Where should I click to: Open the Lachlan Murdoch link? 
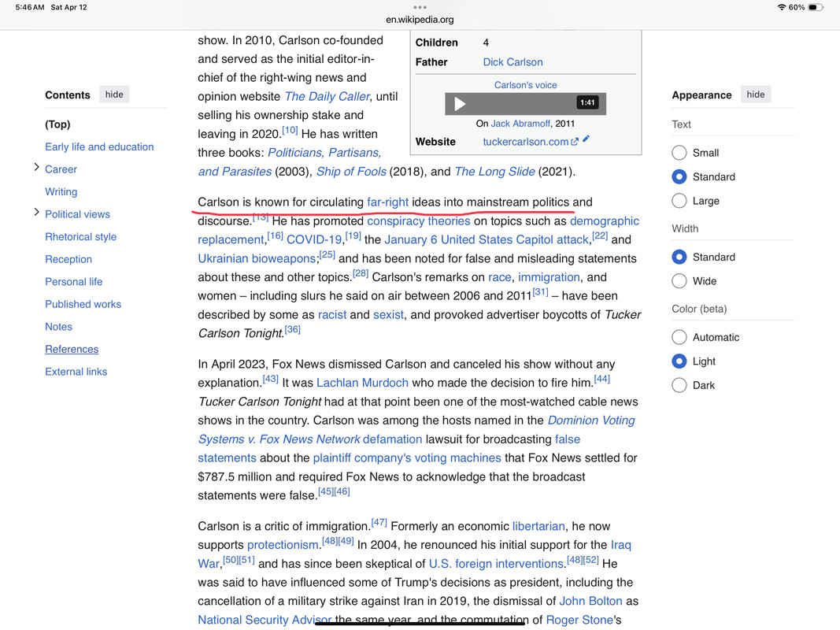[x=362, y=383]
